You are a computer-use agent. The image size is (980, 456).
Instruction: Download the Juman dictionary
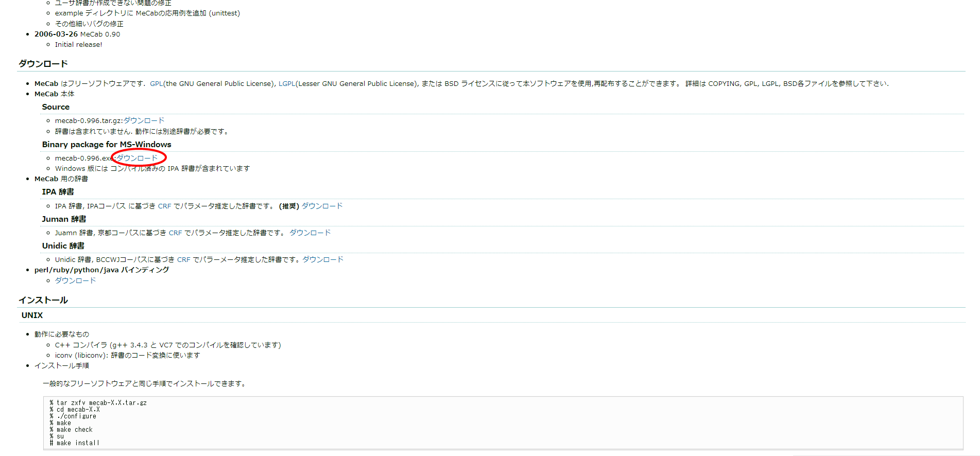(310, 233)
